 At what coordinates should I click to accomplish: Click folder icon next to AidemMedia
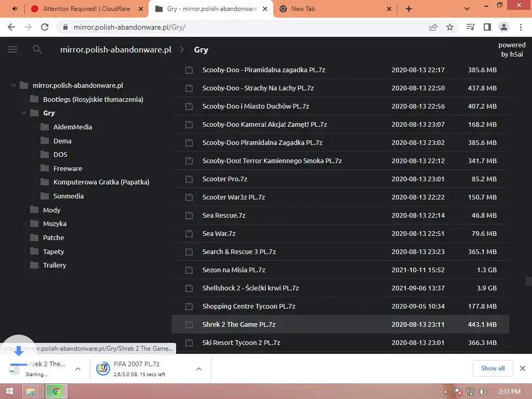45,127
